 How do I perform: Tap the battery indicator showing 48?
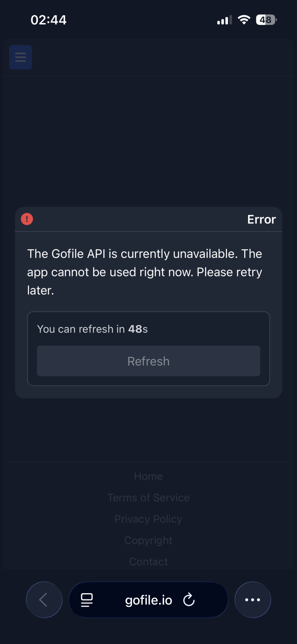point(266,20)
